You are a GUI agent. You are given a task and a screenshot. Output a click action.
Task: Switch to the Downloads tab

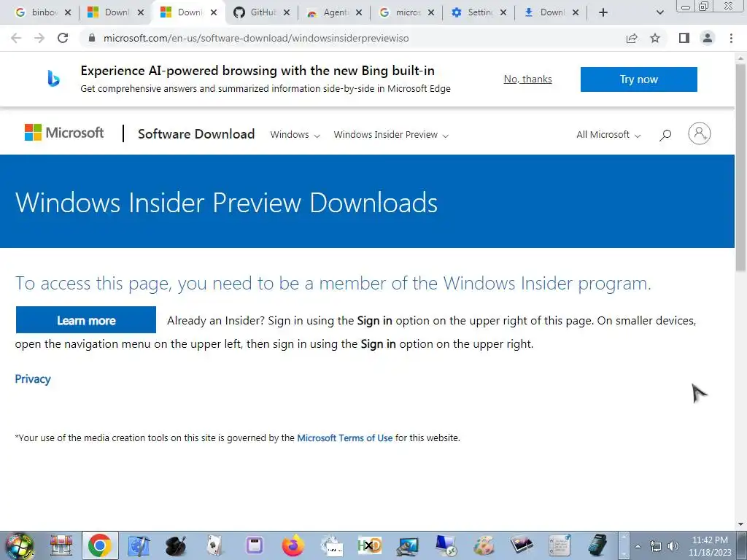[x=551, y=12]
